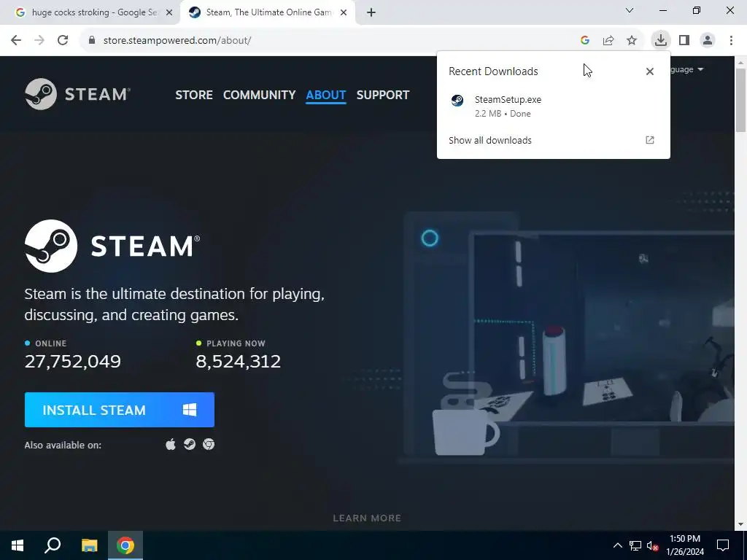Reload the Steam page
Viewport: 747px width, 560px height.
(x=63, y=41)
